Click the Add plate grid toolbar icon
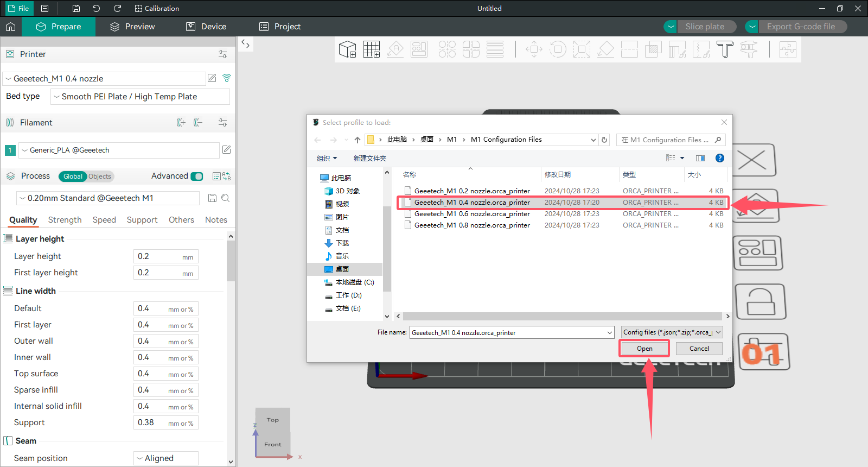 372,49
